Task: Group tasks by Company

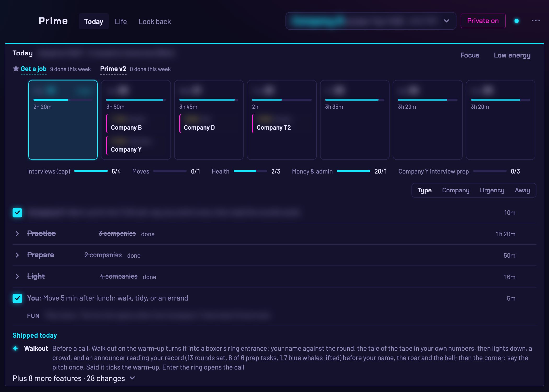Action: (456, 190)
